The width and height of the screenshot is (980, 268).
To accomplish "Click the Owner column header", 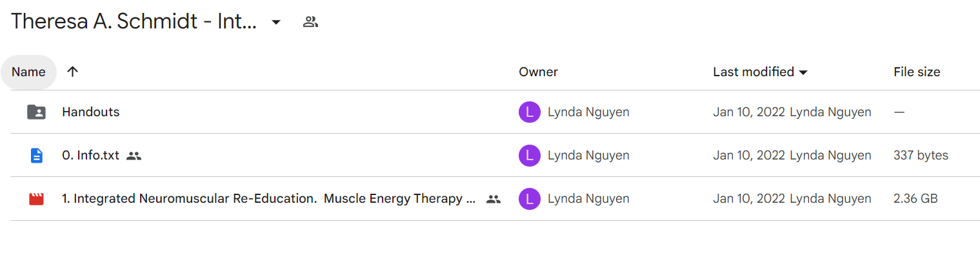I will pos(538,72).
